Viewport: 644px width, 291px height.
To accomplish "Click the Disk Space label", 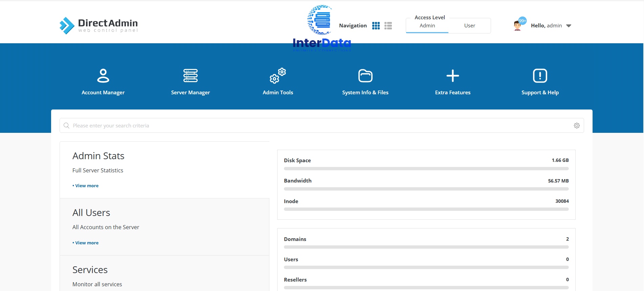I will [x=297, y=160].
